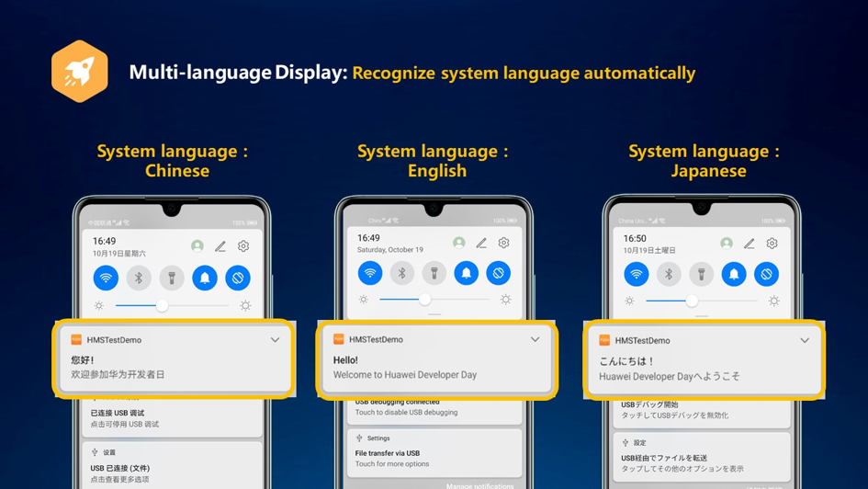Open settings gear on the Chinese-language phone
This screenshot has width=868, height=489.
(243, 246)
